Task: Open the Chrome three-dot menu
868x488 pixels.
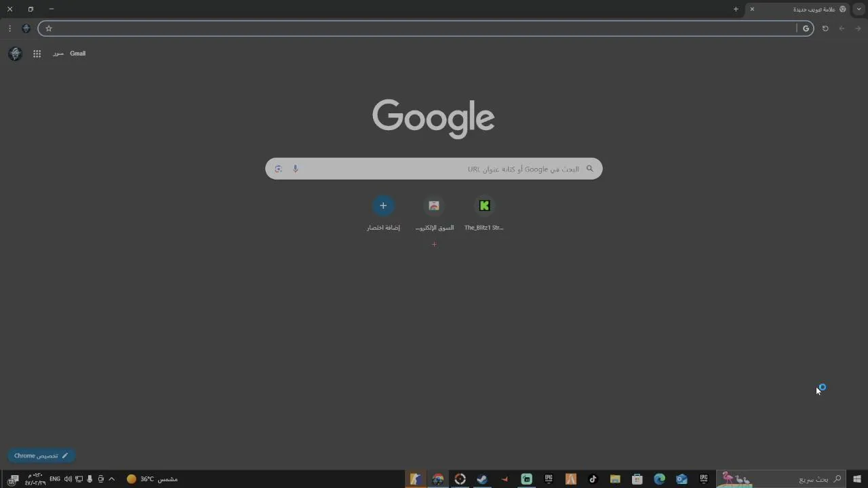Action: 9,28
